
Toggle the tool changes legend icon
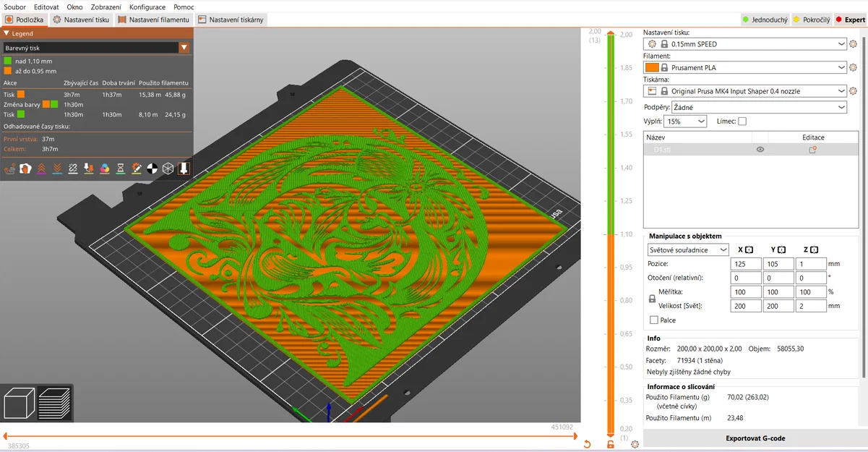pos(89,169)
